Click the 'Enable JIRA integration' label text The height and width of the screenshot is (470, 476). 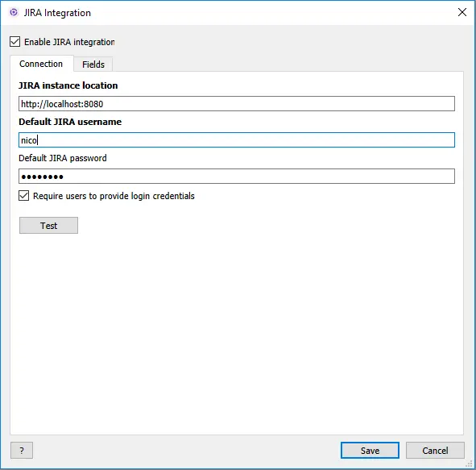point(69,42)
